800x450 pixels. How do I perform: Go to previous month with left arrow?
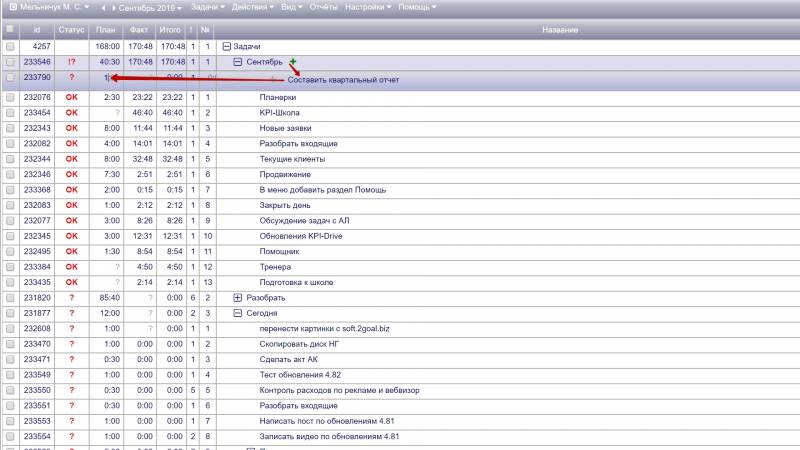(103, 8)
